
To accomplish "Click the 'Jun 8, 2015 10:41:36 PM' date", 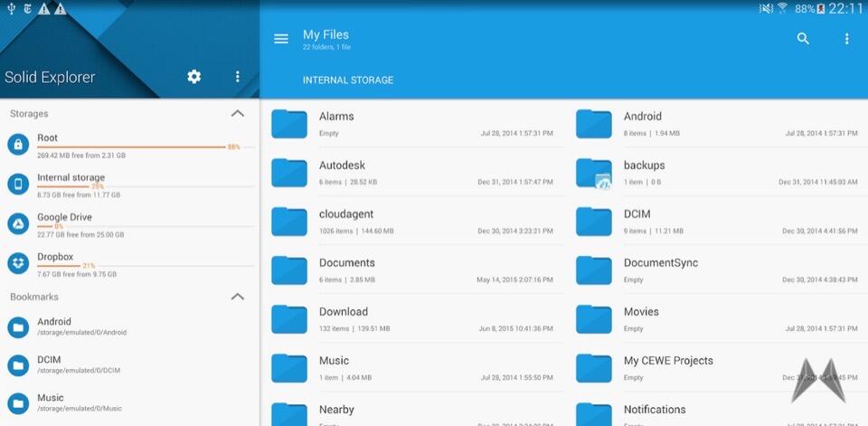I will coord(515,329).
